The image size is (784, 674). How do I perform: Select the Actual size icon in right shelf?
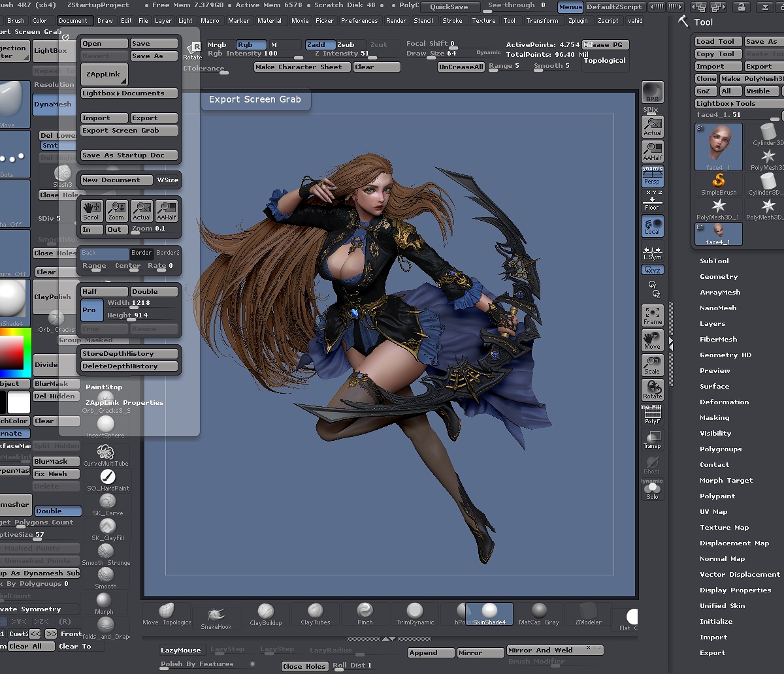(x=652, y=127)
